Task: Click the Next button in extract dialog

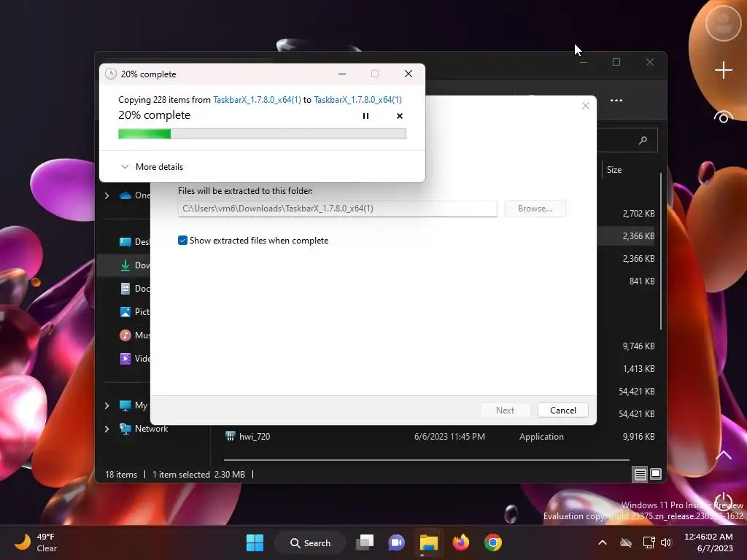Action: click(505, 411)
